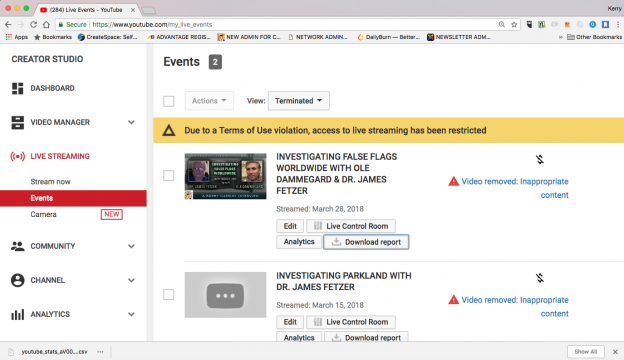This screenshot has height=360, width=624.
Task: Click the Analytics bar chart icon
Action: click(18, 314)
